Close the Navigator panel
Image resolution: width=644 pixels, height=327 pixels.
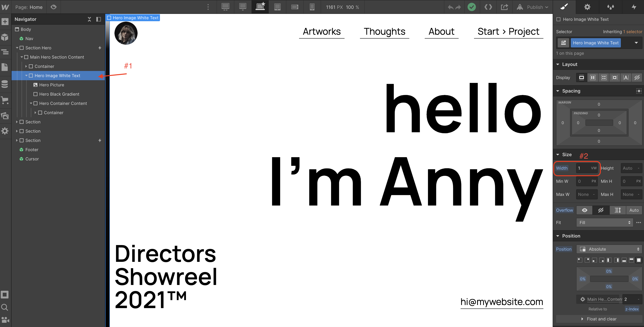pyautogui.click(x=89, y=19)
